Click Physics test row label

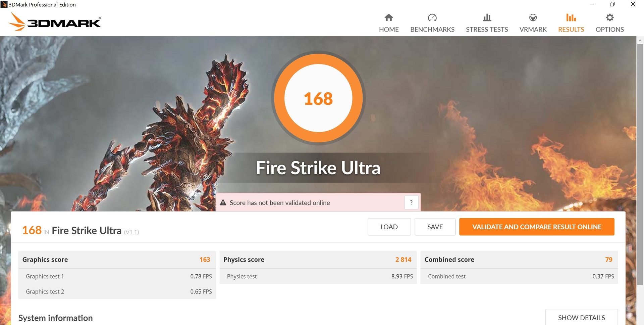[x=241, y=276]
